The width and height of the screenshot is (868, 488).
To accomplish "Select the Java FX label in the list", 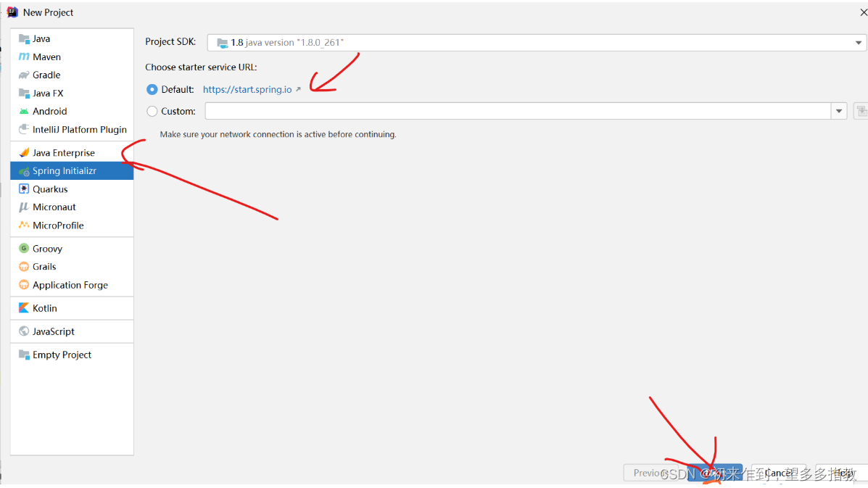I will click(48, 94).
